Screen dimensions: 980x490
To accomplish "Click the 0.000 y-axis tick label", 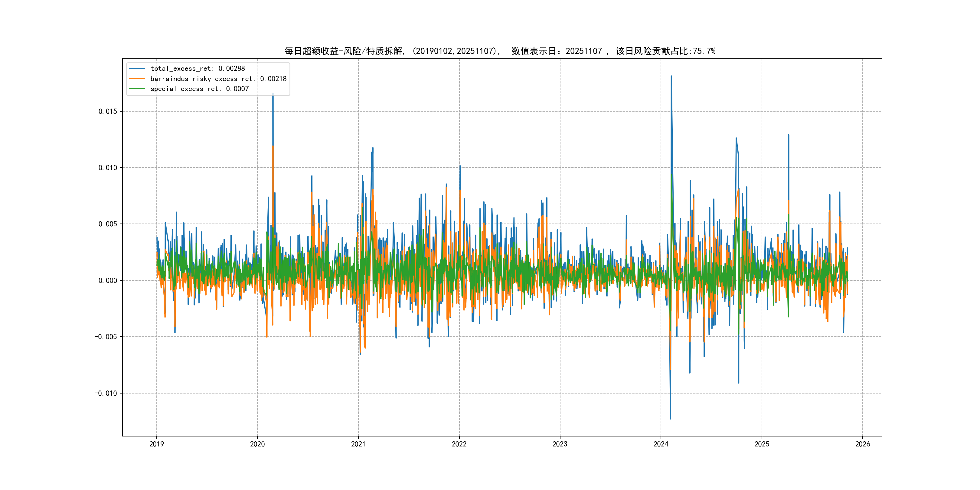I will [108, 280].
